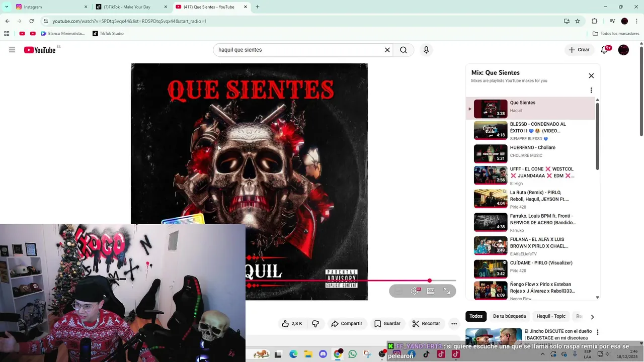Play BLESSD - CONDENADO AL ÉXITO II from playlist
Viewport: 644px width, 362px height.
click(530, 131)
